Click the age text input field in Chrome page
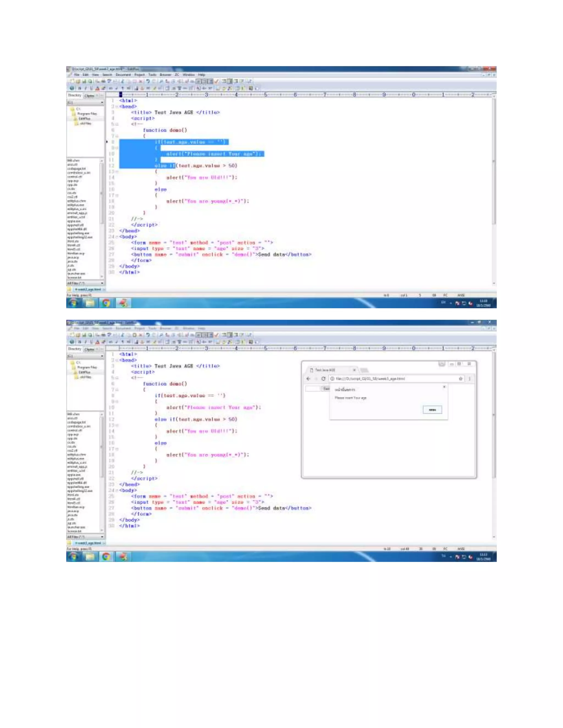Viewport: 563px width, 728px height. coord(313,389)
